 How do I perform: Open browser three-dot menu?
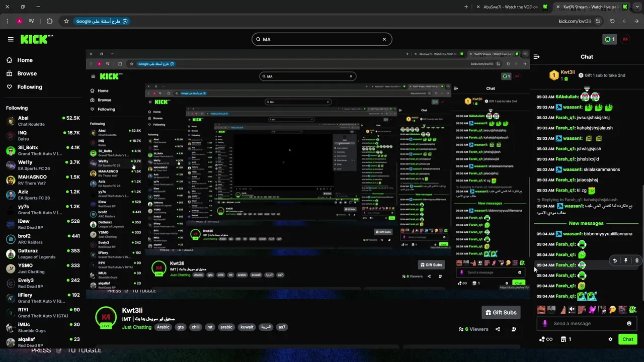[7, 21]
